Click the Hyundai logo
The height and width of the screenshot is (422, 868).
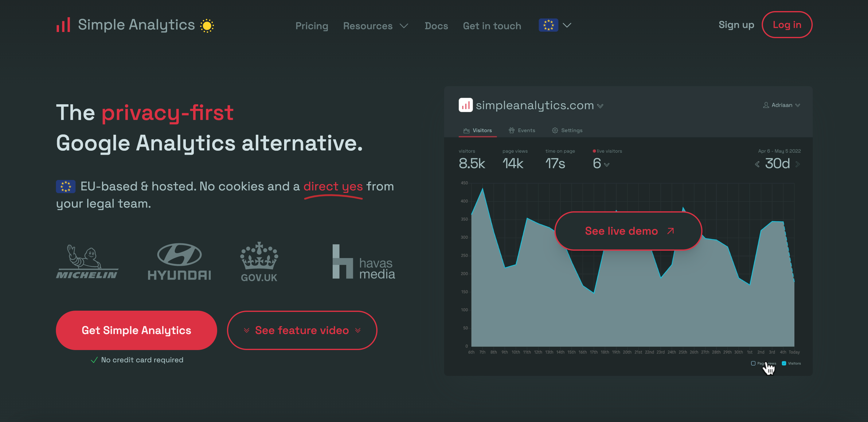[179, 262]
